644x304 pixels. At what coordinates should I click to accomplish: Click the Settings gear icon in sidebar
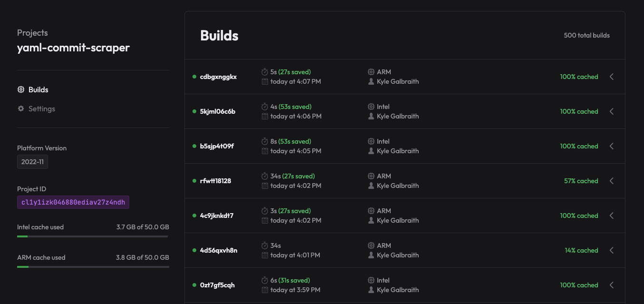point(21,108)
